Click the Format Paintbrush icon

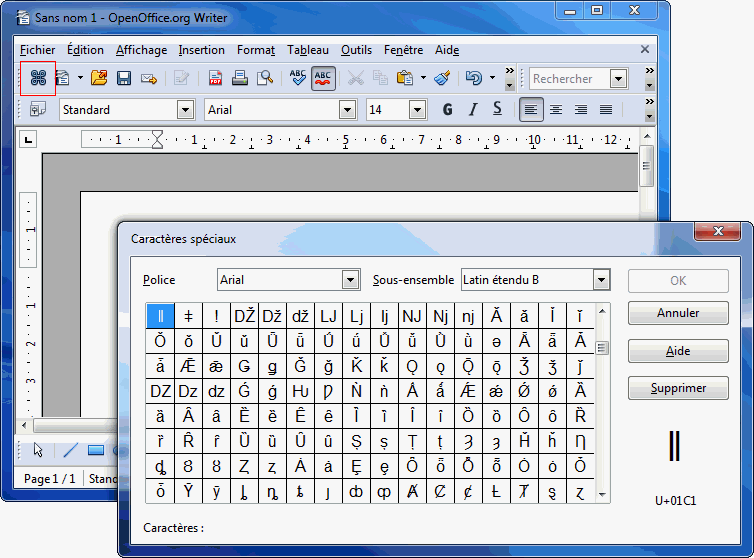pyautogui.click(x=442, y=77)
